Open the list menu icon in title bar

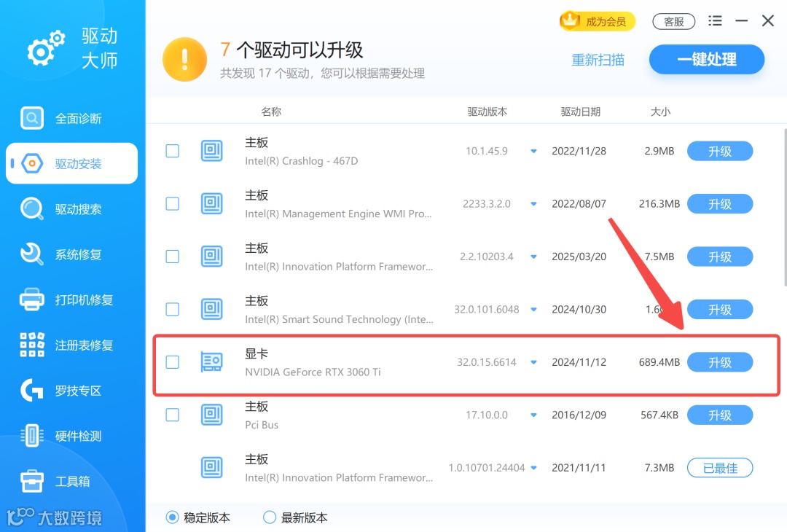pos(715,20)
